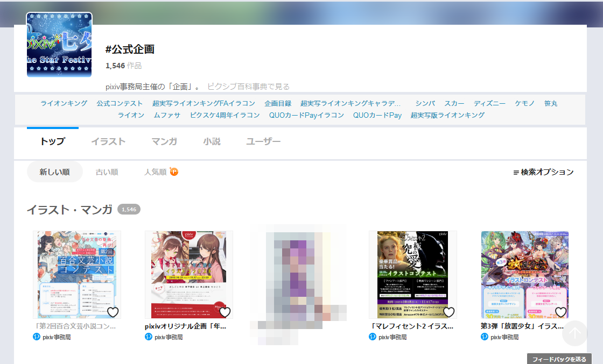Sort by 新しい順
This screenshot has height=364, width=603.
[54, 172]
